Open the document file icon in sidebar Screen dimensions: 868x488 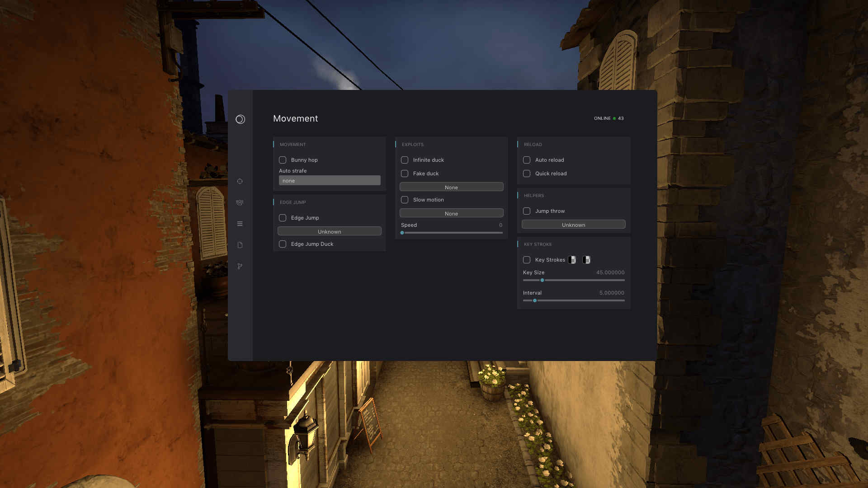(240, 245)
